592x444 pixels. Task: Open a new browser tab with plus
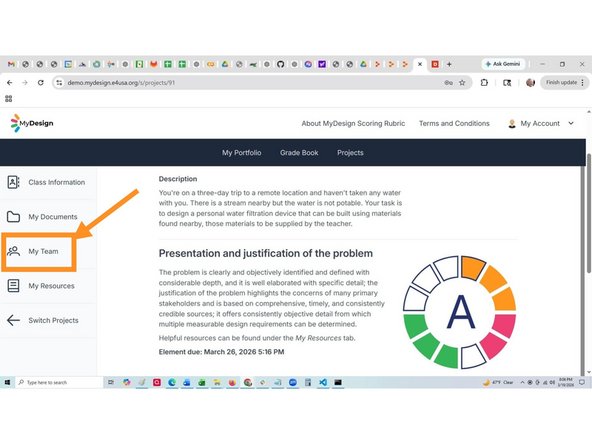pos(449,64)
